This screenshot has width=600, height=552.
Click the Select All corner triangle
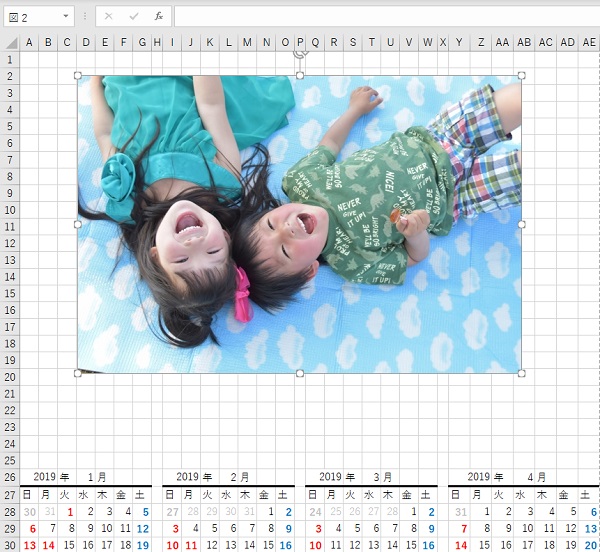(11, 42)
